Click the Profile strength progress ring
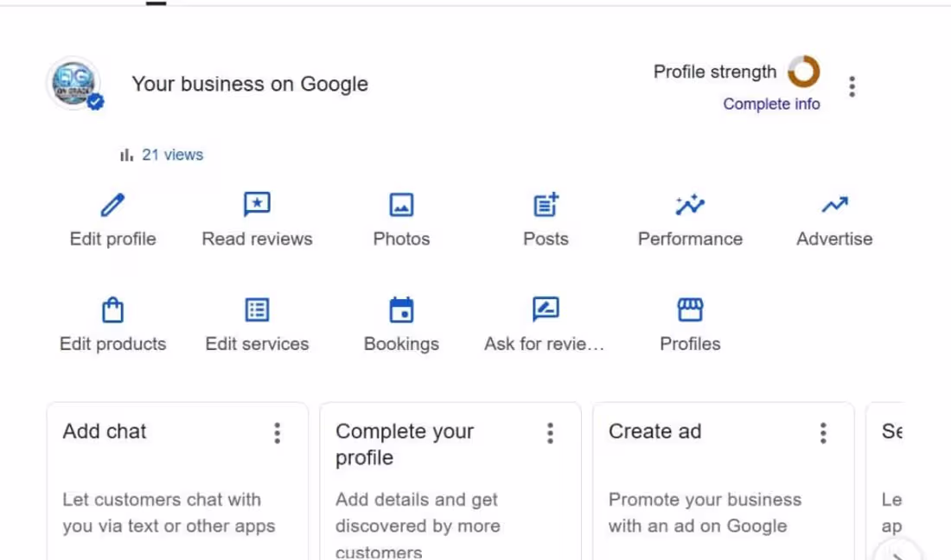951x560 pixels. click(804, 72)
